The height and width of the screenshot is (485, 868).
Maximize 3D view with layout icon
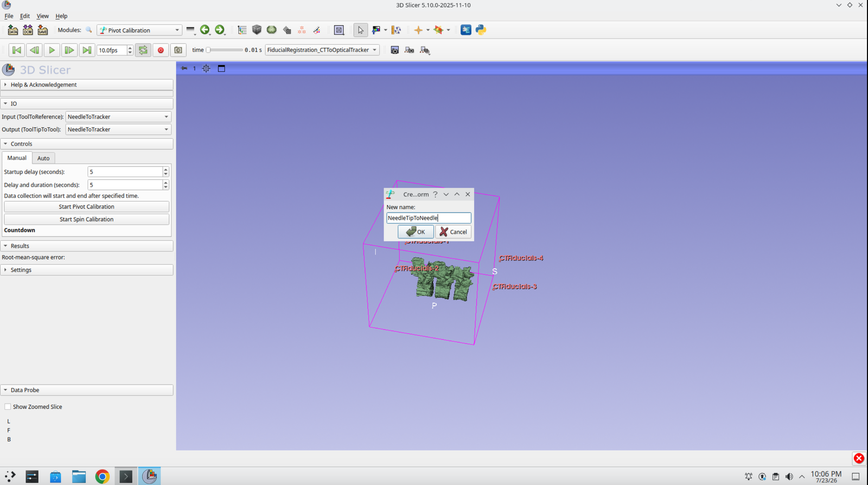[221, 68]
